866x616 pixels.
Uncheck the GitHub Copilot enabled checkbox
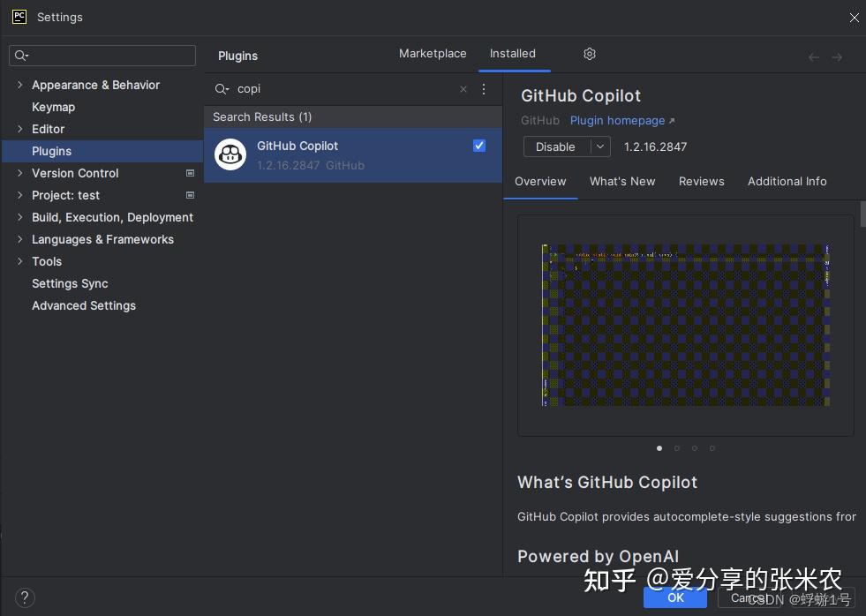click(478, 145)
